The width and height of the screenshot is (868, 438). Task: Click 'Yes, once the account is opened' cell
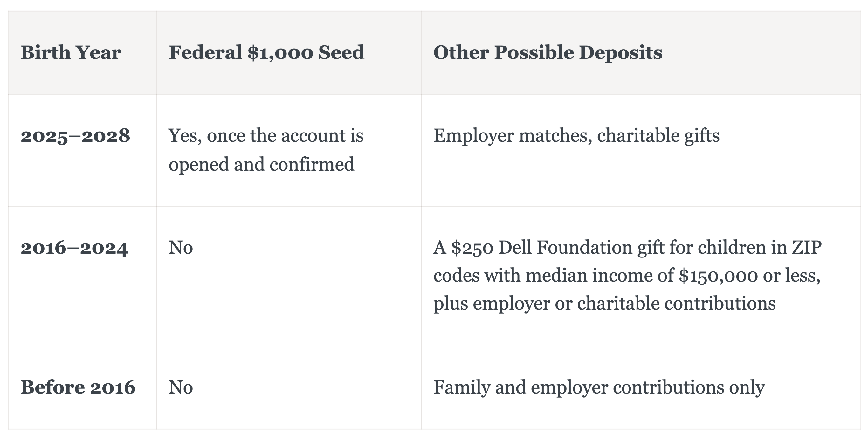point(266,150)
